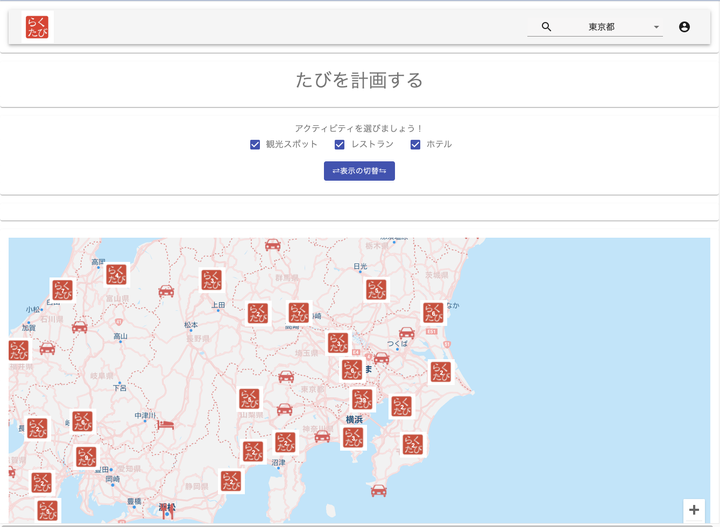Toggle the レストラン checkbox

coord(339,145)
